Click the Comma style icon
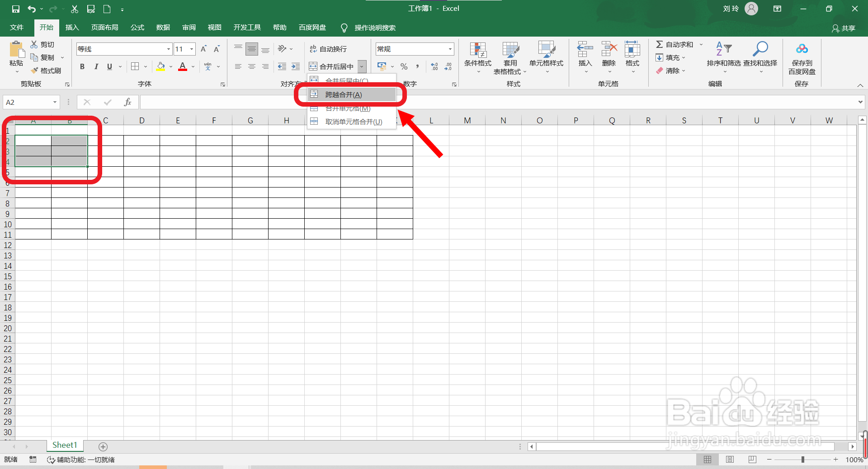 417,66
